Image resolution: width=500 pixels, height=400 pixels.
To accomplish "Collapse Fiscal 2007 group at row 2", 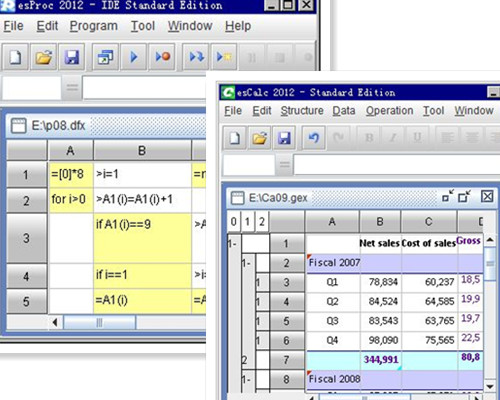I will coord(246,263).
